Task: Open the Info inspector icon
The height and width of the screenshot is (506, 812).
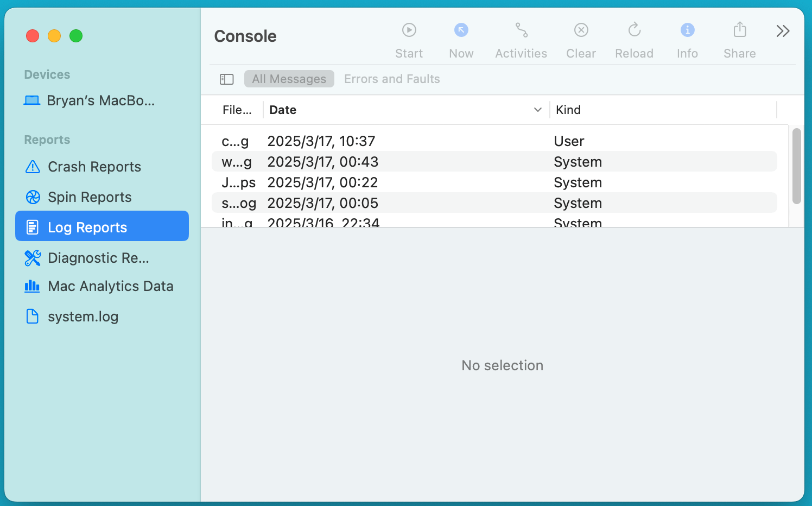Action: pos(687,30)
